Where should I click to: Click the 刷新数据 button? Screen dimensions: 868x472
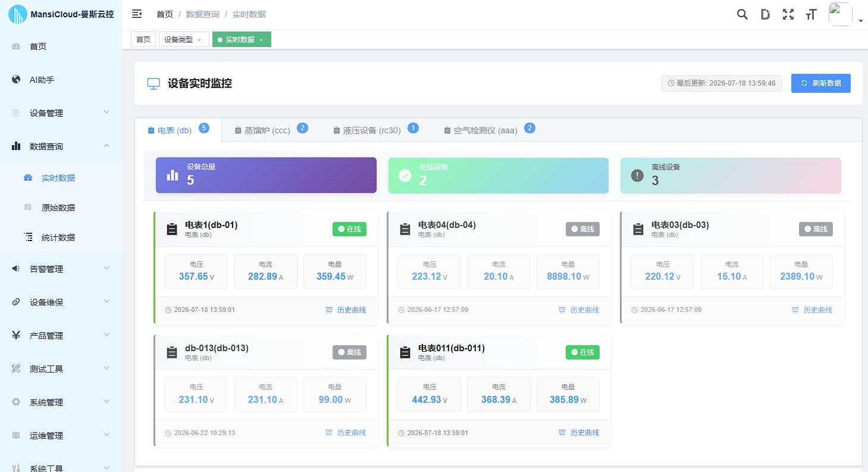(x=821, y=83)
